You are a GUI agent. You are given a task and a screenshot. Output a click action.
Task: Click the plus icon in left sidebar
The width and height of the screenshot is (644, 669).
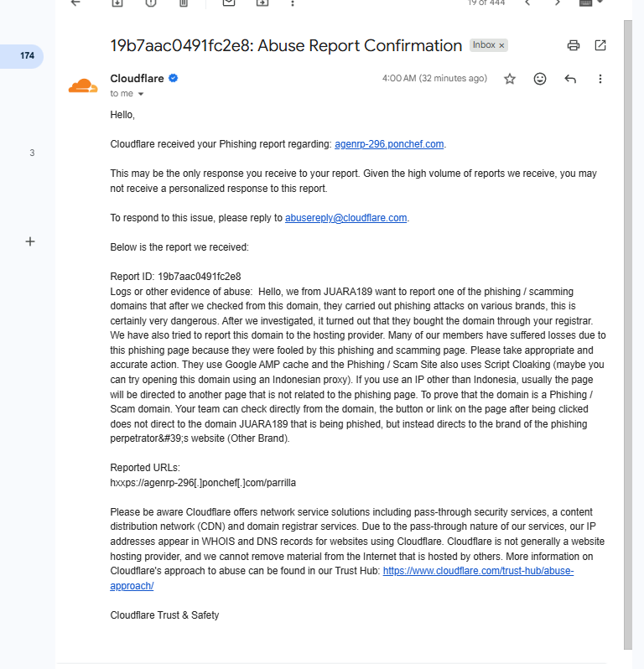(x=30, y=241)
